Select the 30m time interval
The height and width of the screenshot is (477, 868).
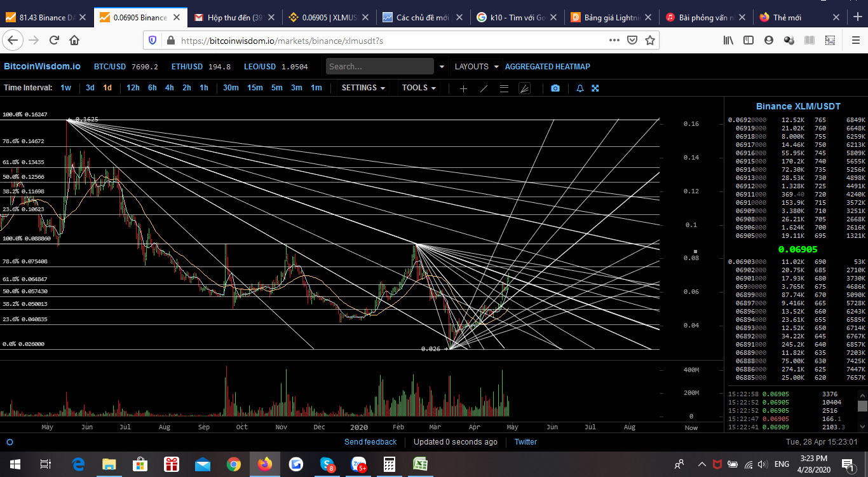point(231,88)
